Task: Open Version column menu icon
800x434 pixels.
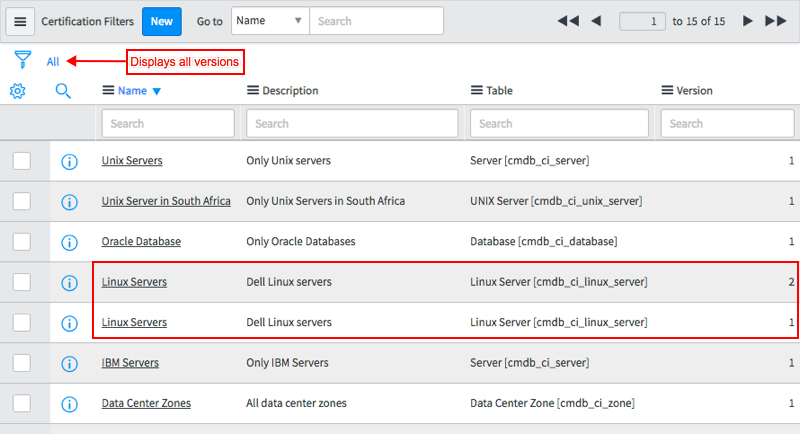Action: pyautogui.click(x=667, y=90)
